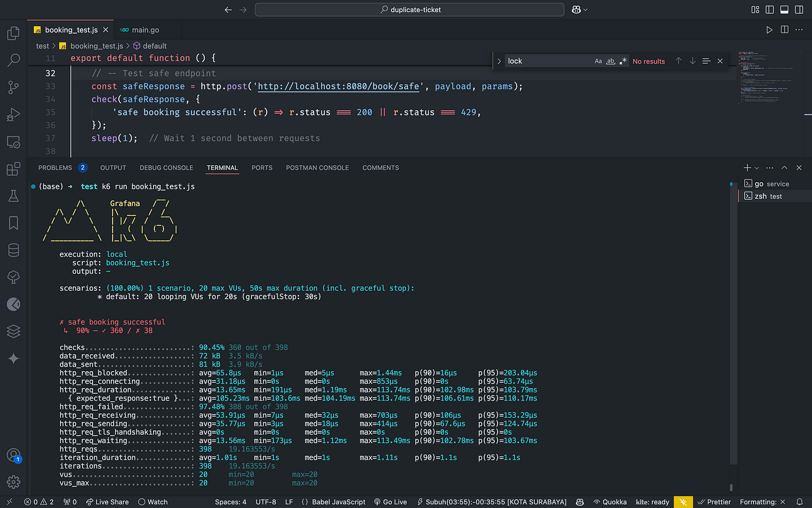This screenshot has height=508, width=812.
Task: Open the tree icon view in activity bar
Action: [13, 277]
